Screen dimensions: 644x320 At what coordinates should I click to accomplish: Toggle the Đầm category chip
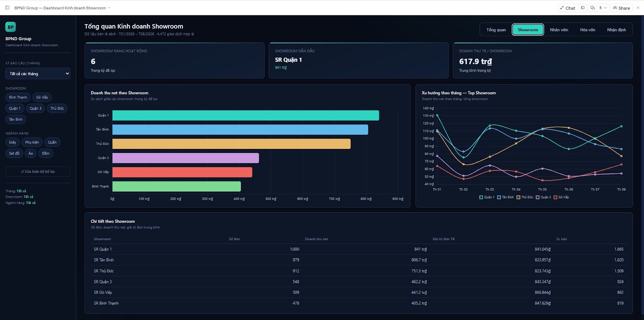click(x=46, y=153)
